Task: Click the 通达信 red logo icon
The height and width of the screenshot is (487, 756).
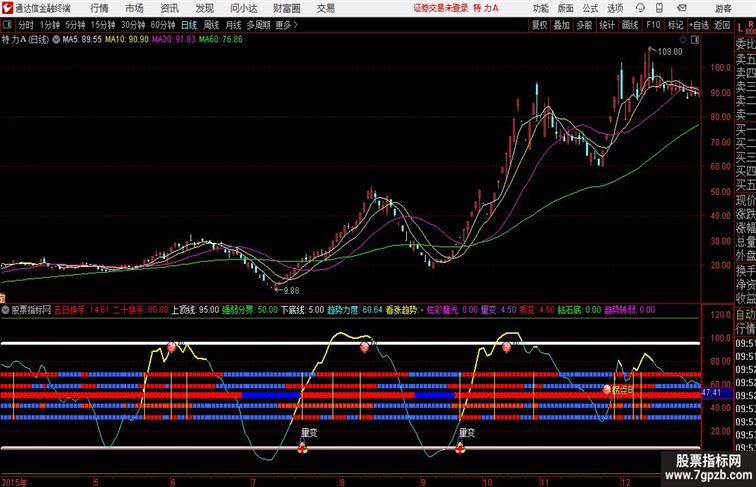Action: pyautogui.click(x=7, y=8)
